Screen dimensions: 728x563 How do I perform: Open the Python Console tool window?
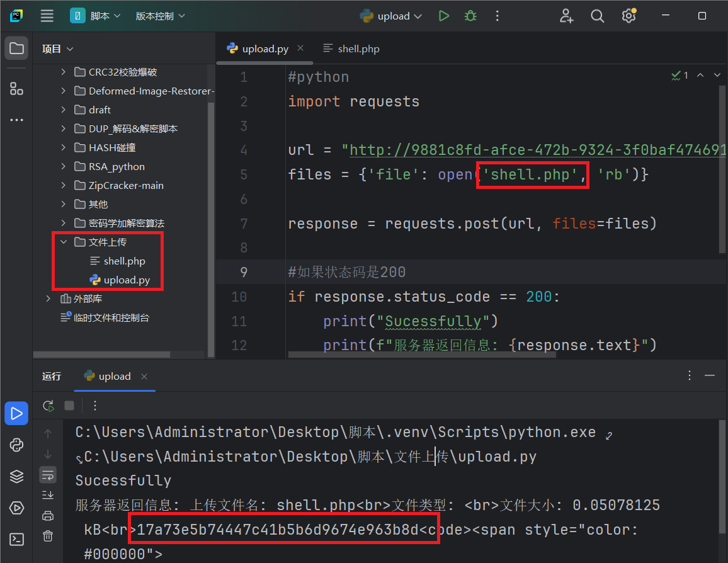17,445
